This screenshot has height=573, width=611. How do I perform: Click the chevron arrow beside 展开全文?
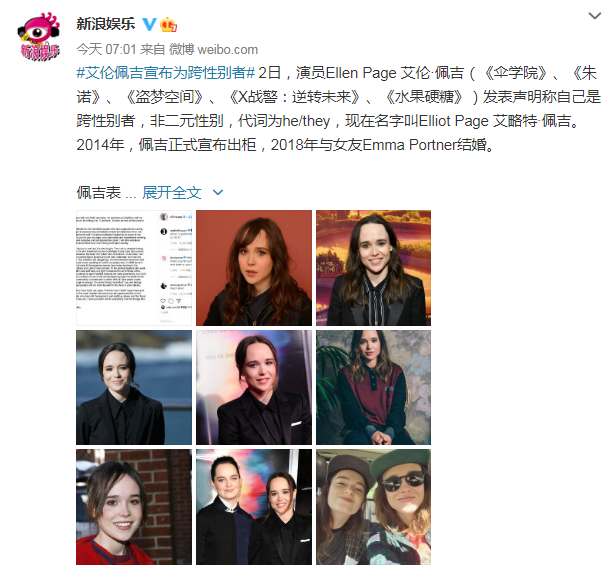click(x=218, y=193)
